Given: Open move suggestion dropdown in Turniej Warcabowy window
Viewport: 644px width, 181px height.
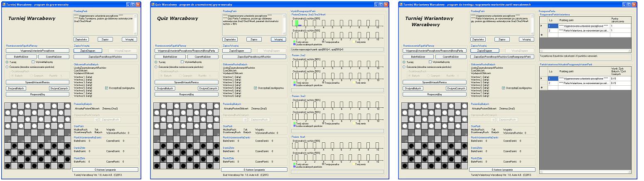Looking at the screenshot, I should click(x=96, y=119).
